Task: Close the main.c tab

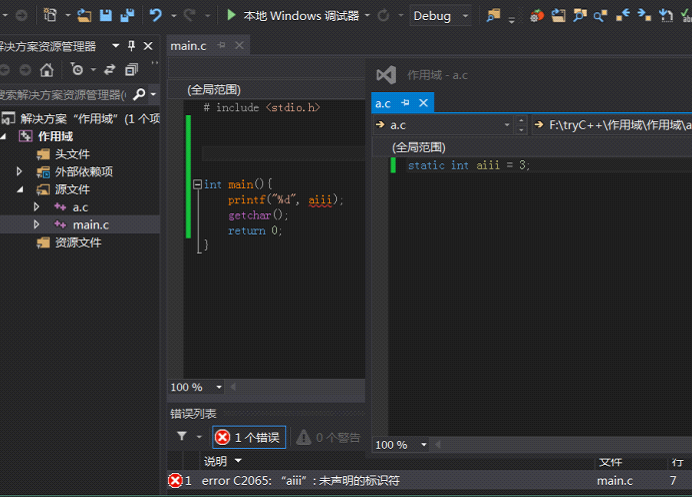Action: point(239,45)
